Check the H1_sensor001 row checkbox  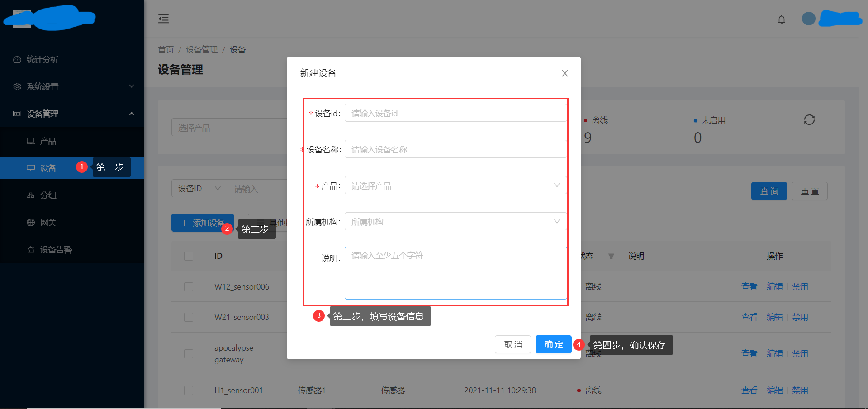(189, 390)
